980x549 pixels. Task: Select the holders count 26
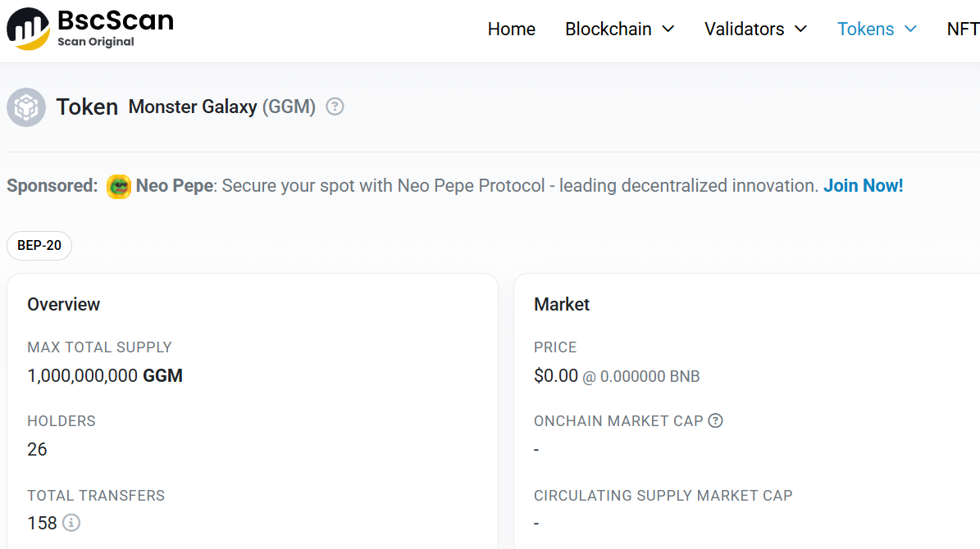(x=37, y=450)
